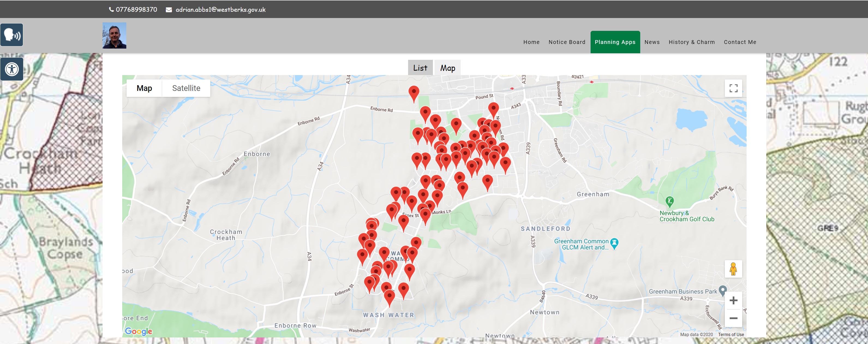Select the Map view type button
Viewport: 868px width, 344px height.
coord(144,88)
